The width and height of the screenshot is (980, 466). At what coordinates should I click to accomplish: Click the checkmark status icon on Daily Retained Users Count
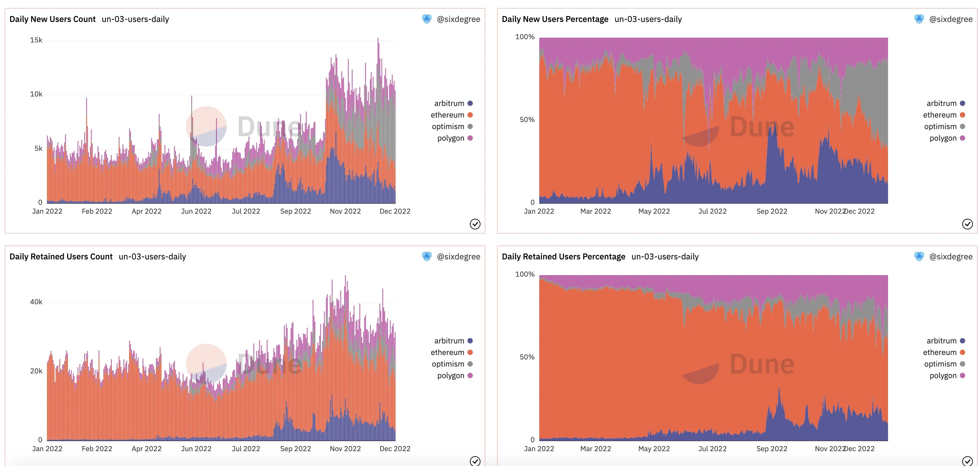[475, 461]
